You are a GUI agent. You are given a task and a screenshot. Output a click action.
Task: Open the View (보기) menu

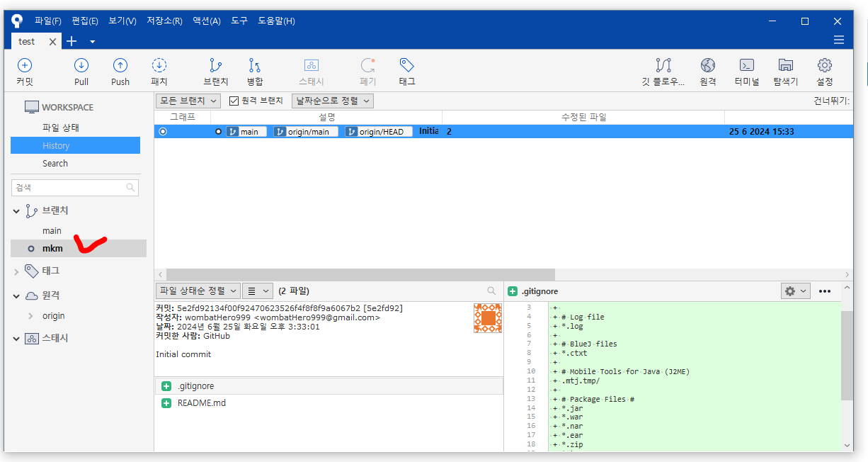click(122, 21)
